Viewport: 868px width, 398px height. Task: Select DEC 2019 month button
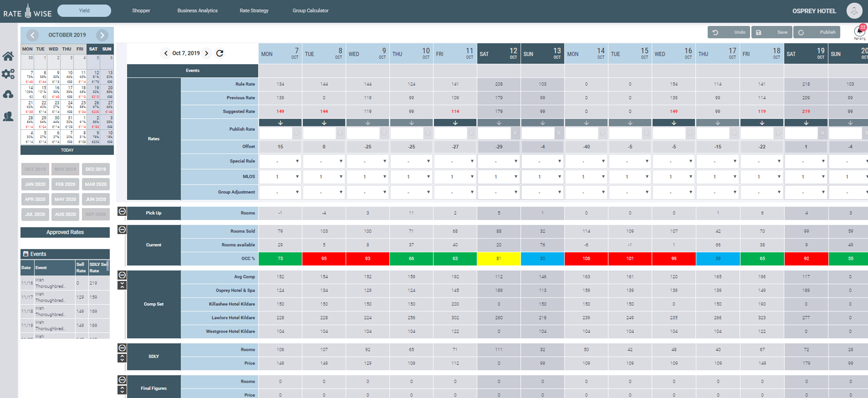(x=96, y=170)
